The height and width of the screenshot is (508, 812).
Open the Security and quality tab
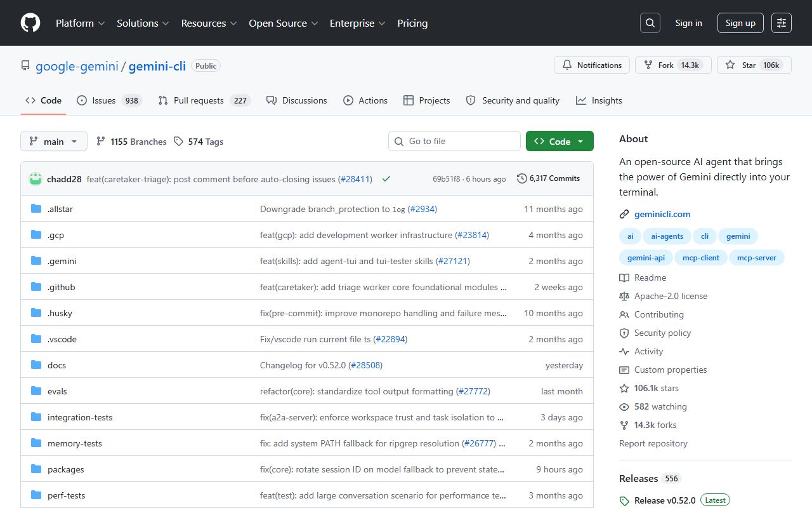point(513,100)
